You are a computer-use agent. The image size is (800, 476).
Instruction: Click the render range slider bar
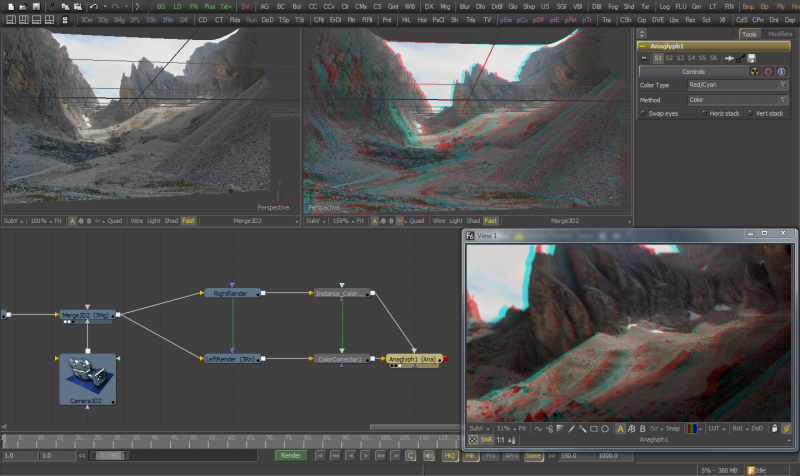[110, 456]
